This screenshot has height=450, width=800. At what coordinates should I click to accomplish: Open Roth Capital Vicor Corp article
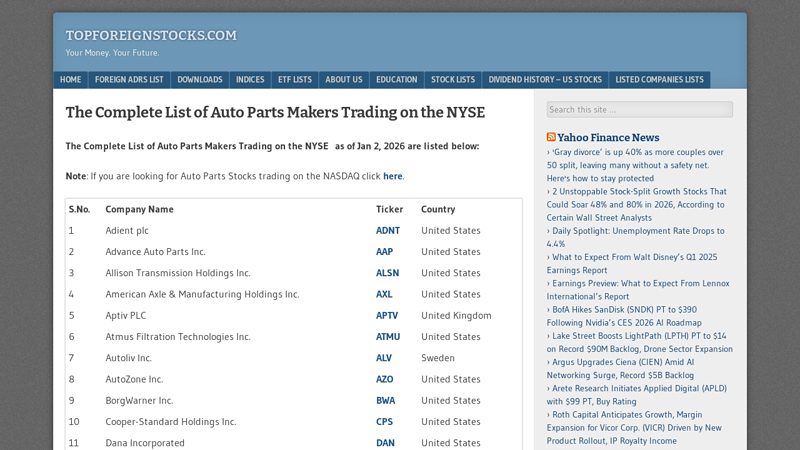click(x=634, y=428)
